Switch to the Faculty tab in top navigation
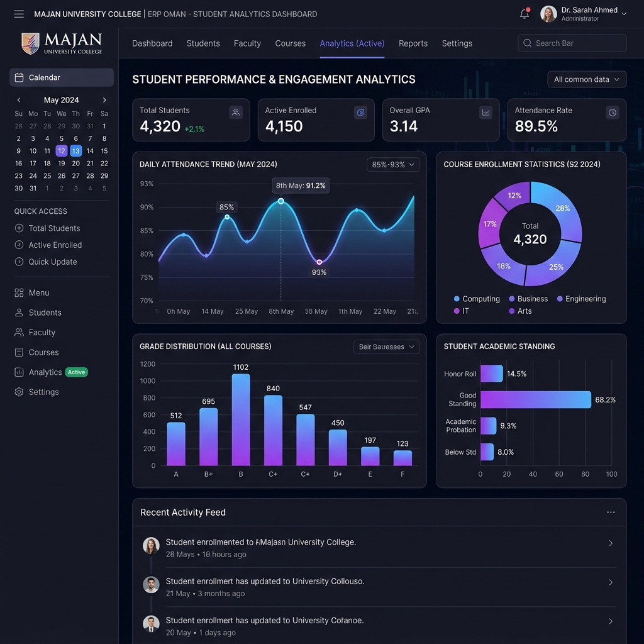644x644 pixels. (x=247, y=43)
